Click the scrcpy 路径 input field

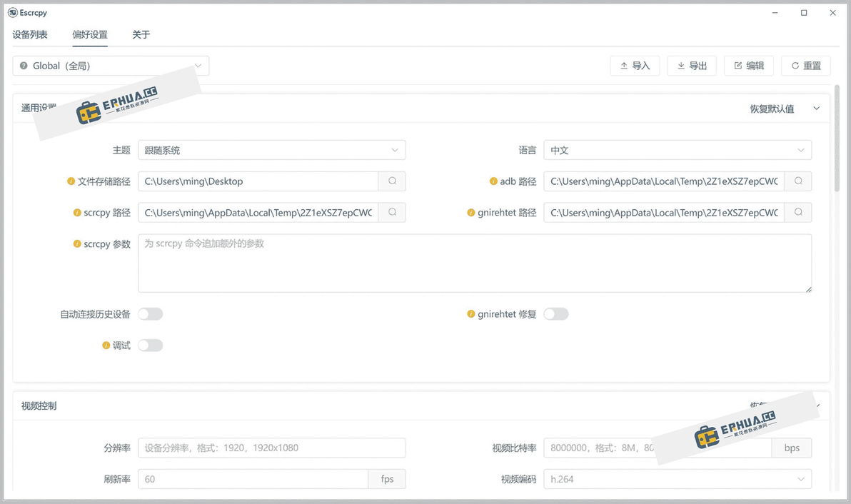pos(258,213)
